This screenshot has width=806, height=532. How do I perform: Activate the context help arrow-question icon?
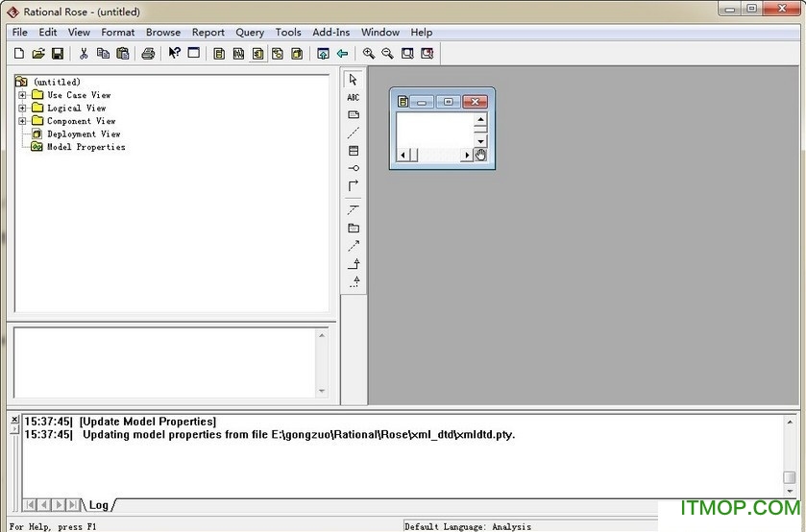coord(175,53)
